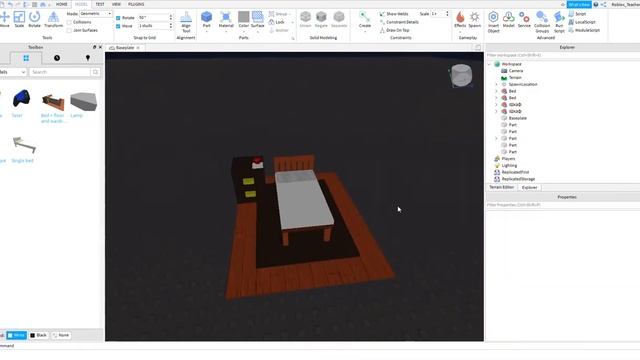Select the Rotate tool
Viewport: 640px width, 360px height.
[x=34, y=19]
